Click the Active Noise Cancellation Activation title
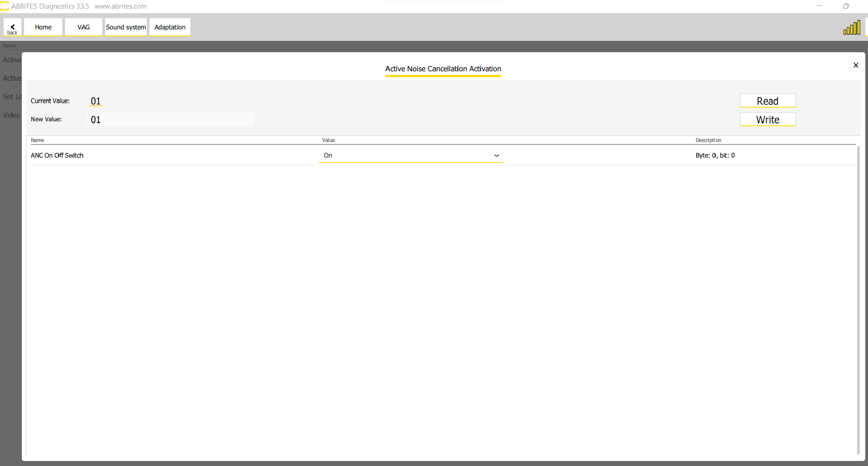This screenshot has width=868, height=466. tap(443, 69)
